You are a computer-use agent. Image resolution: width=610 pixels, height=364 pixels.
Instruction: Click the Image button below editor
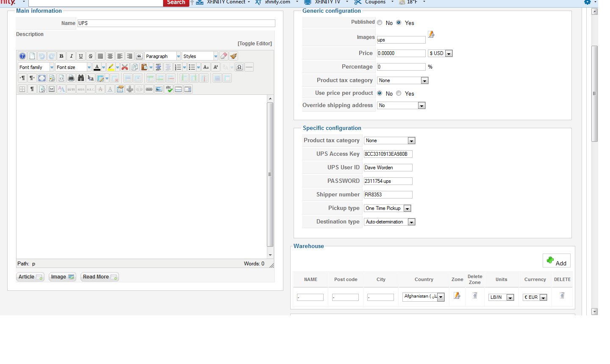pyautogui.click(x=62, y=277)
